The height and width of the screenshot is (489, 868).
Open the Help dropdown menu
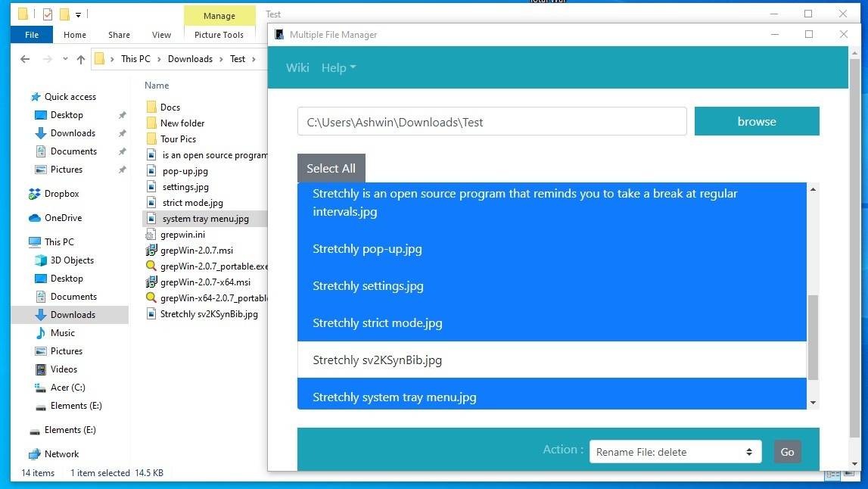click(338, 68)
